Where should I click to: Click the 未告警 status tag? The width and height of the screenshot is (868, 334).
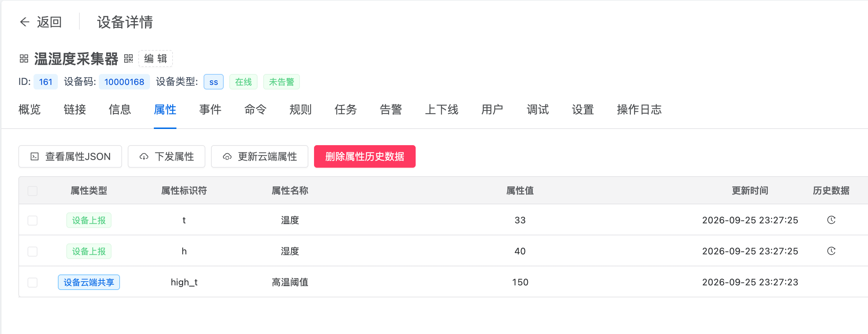tap(282, 82)
